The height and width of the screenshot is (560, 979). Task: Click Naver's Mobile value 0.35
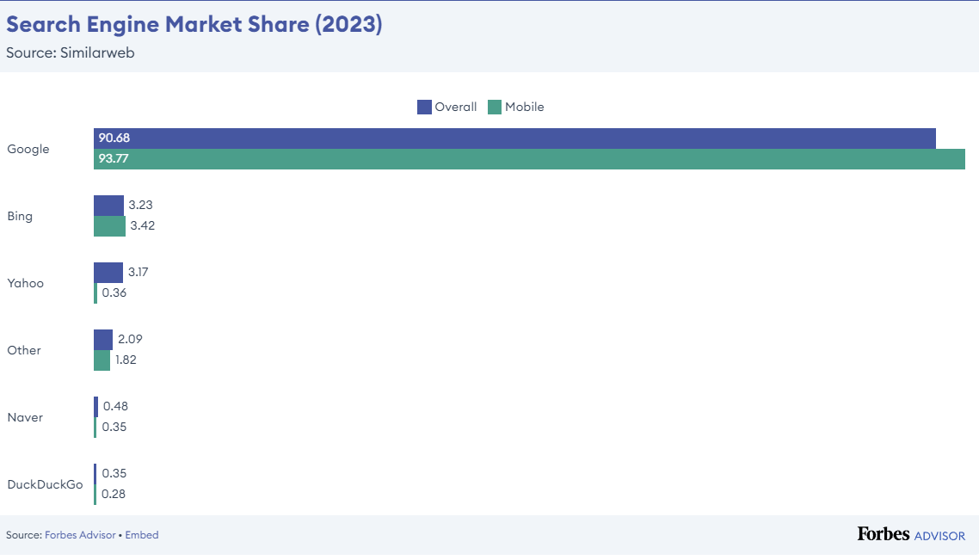114,427
